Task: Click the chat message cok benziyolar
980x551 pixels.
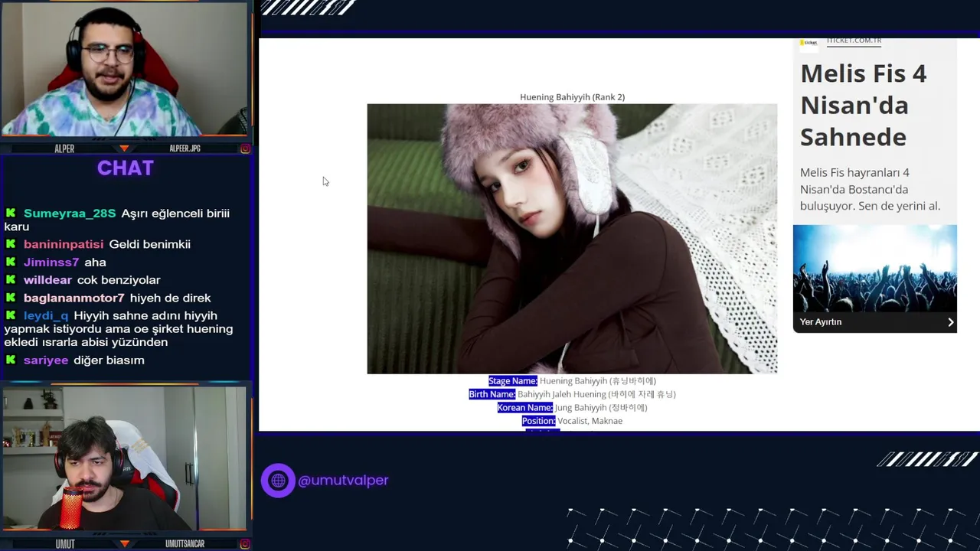Action: click(x=119, y=280)
